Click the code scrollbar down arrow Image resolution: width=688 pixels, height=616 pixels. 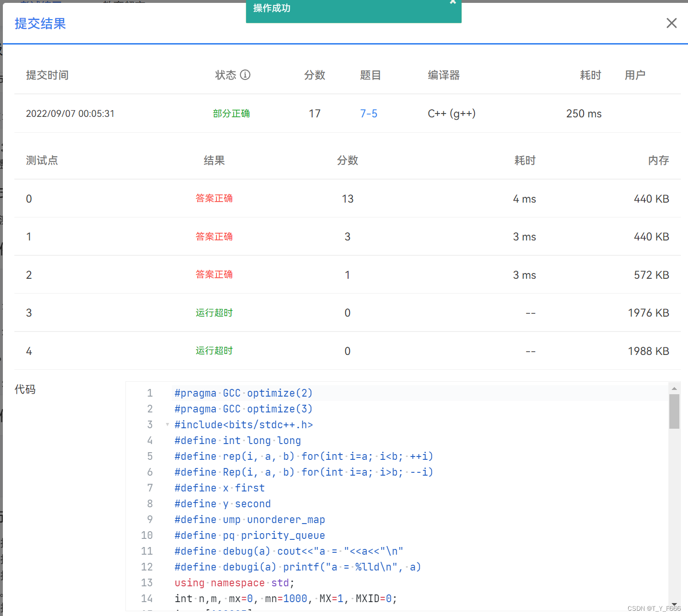coord(674,605)
